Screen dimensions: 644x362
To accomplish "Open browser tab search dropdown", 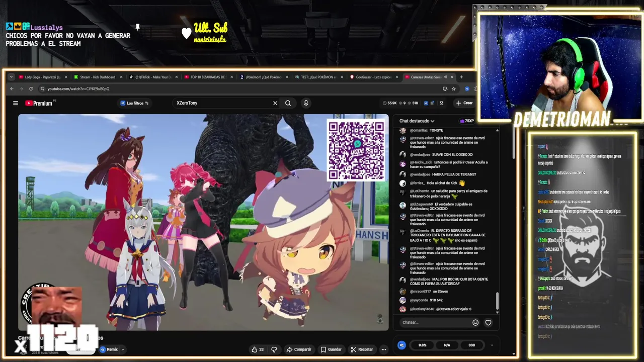I will (x=12, y=77).
